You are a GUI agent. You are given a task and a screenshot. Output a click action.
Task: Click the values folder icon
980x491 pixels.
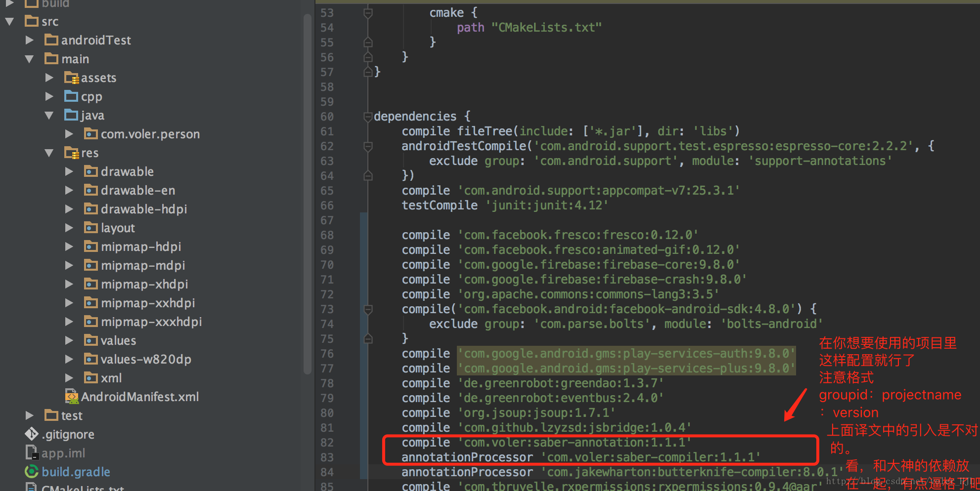pos(91,340)
